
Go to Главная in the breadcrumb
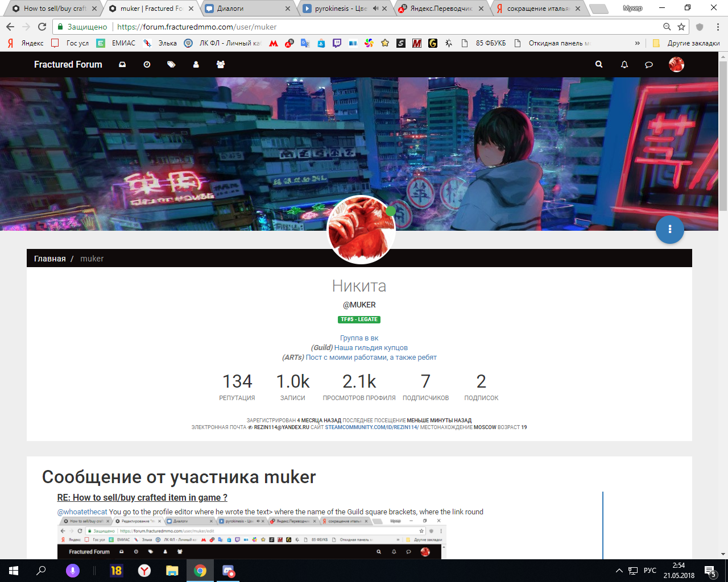pos(50,259)
